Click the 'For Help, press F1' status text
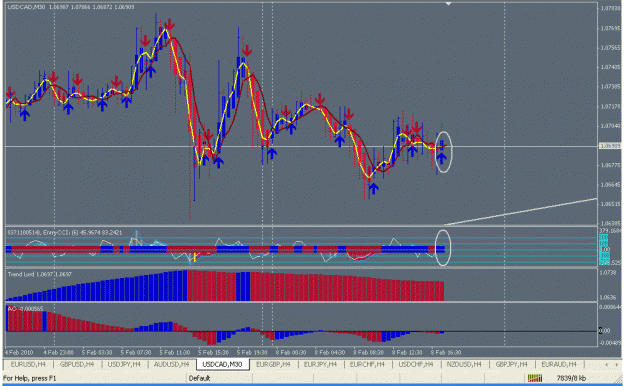This screenshot has width=625, height=386. click(29, 378)
